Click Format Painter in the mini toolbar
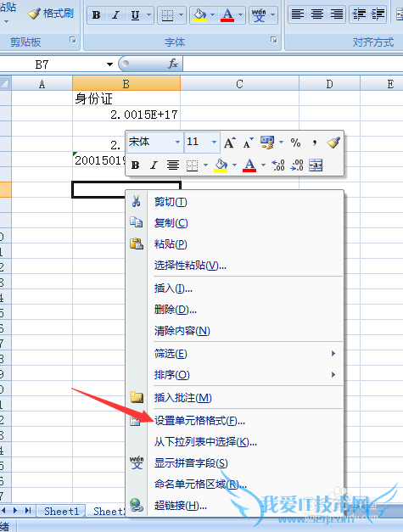Image resolution: width=403 pixels, height=532 pixels. click(x=333, y=143)
